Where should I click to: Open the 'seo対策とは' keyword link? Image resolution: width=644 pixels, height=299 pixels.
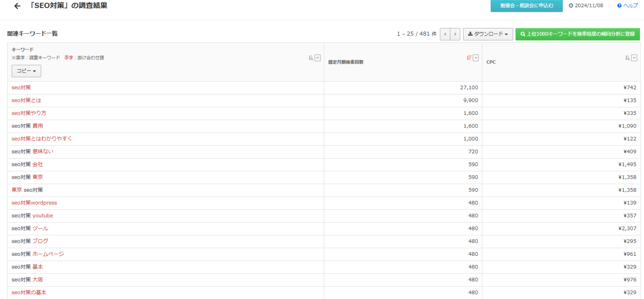[26, 100]
